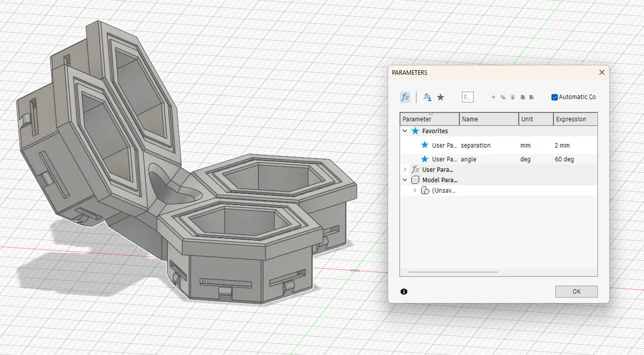
Task: Click the user parameters filter icon
Action: pyautogui.click(x=427, y=97)
